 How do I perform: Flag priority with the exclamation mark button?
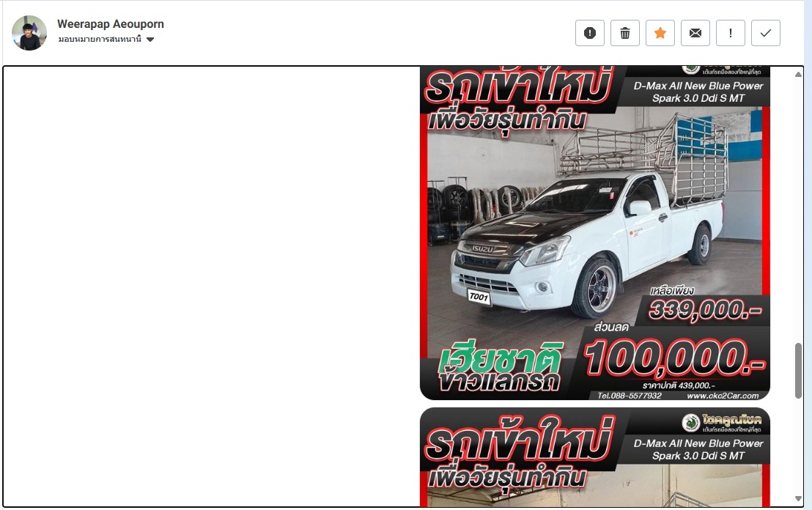pyautogui.click(x=731, y=33)
